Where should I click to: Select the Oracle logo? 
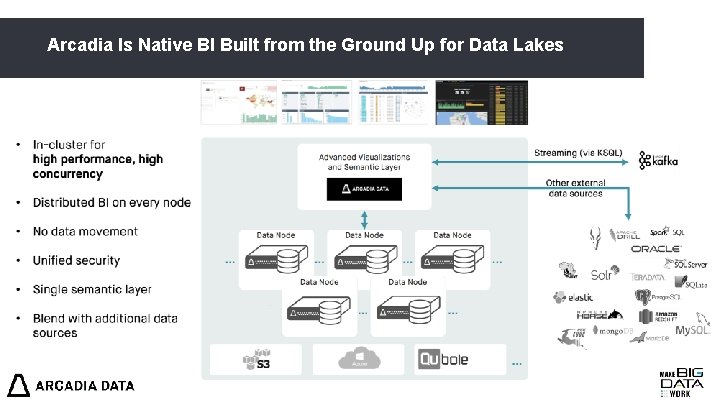(655, 249)
